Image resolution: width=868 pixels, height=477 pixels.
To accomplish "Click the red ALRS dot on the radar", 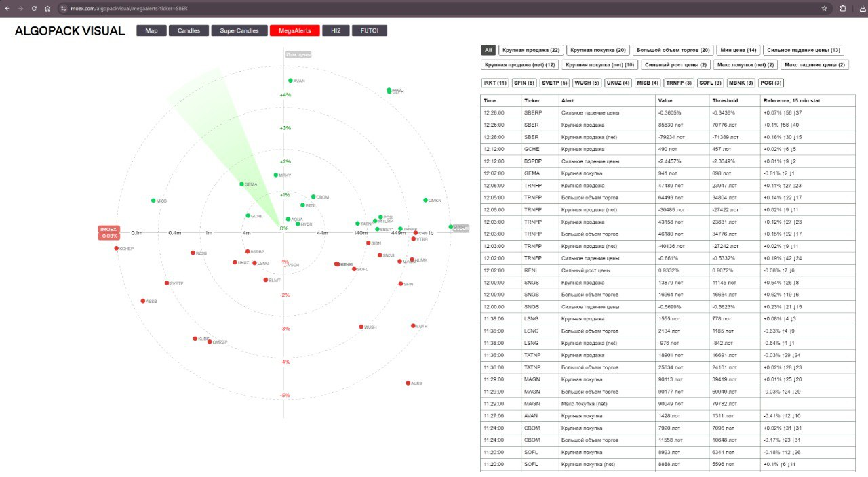I will (408, 383).
